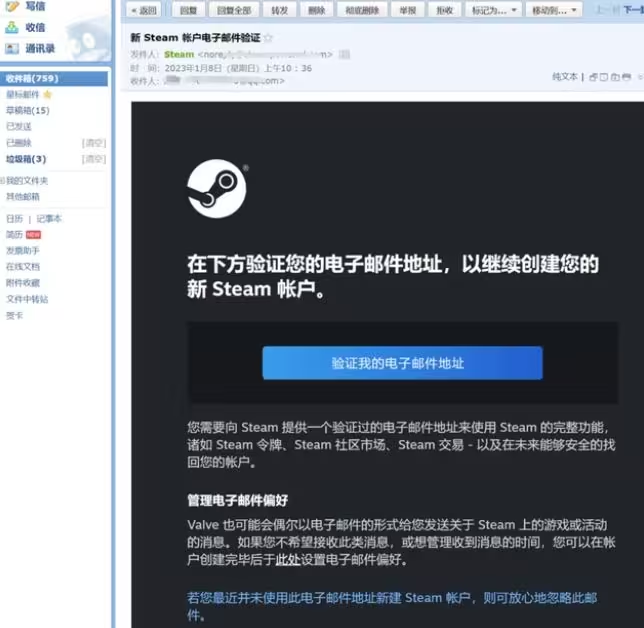
Task: Click the sender contact card icon
Action: [344, 54]
